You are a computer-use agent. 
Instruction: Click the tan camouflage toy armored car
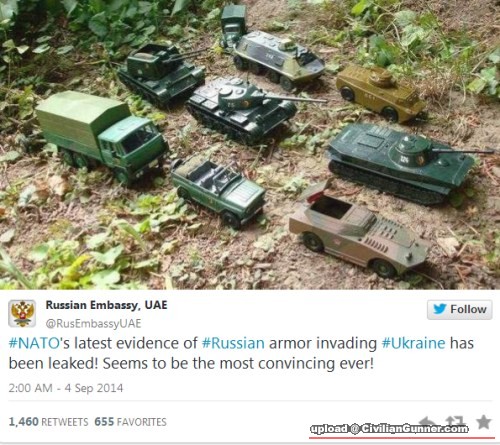358,232
